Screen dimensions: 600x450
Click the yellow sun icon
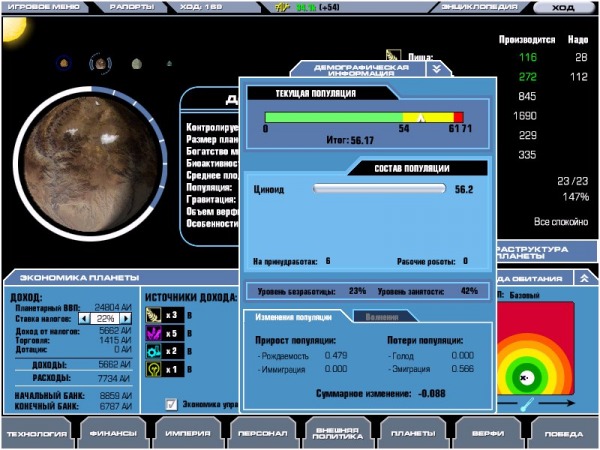[x=12, y=27]
